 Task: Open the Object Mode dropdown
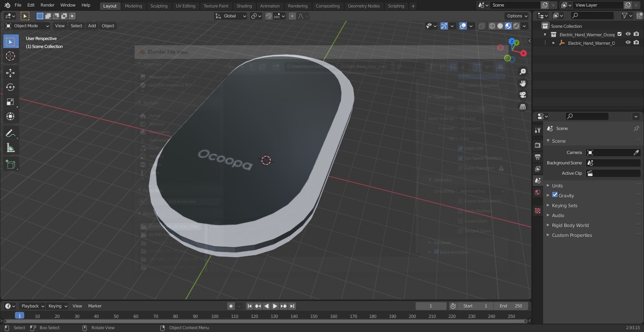point(27,26)
